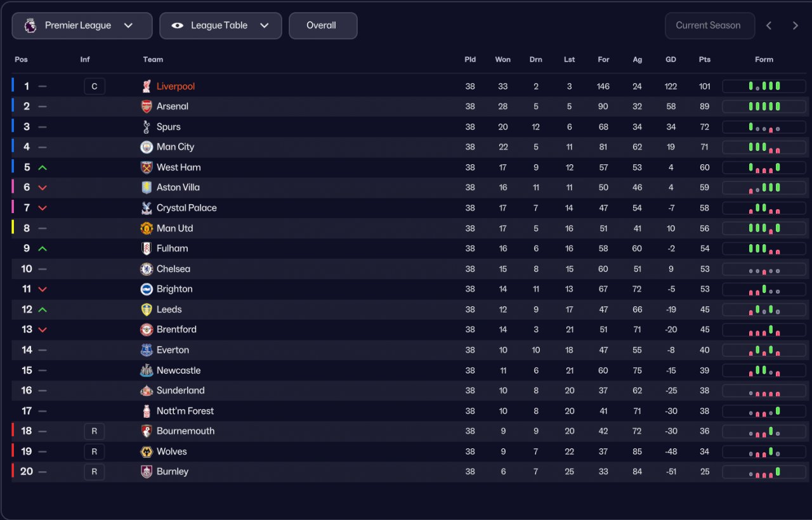Sort table by GD column header
The width and height of the screenshot is (812, 520).
pyautogui.click(x=671, y=60)
